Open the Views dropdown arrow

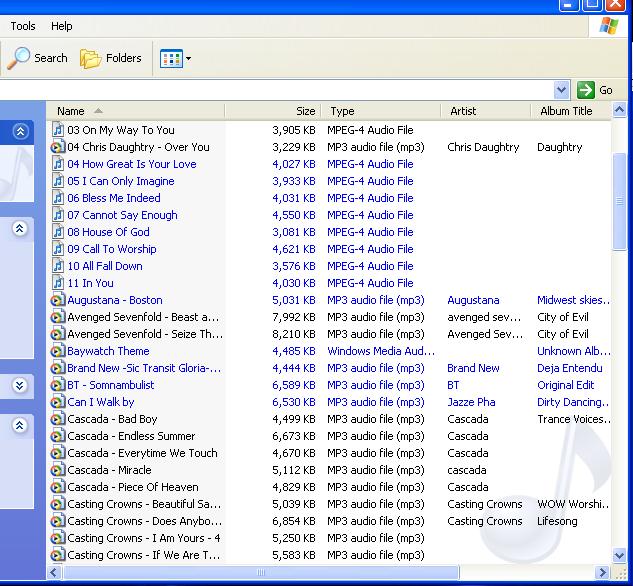(188, 59)
